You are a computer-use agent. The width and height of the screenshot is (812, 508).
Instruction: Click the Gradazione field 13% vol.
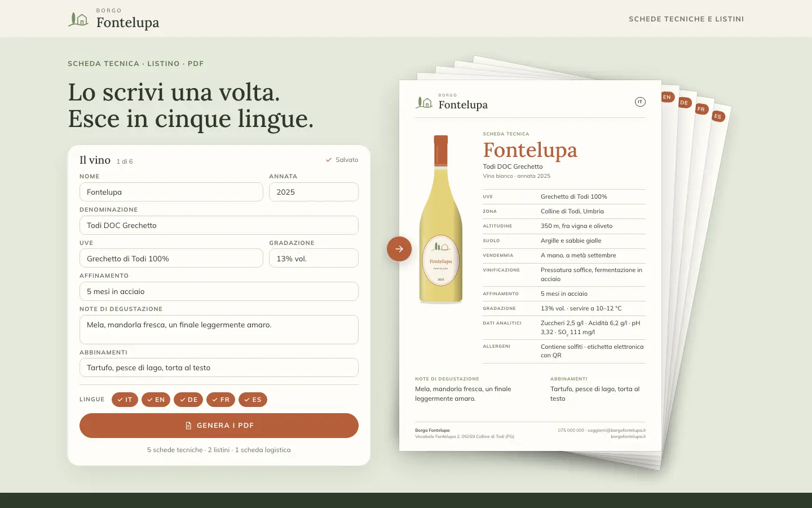314,259
